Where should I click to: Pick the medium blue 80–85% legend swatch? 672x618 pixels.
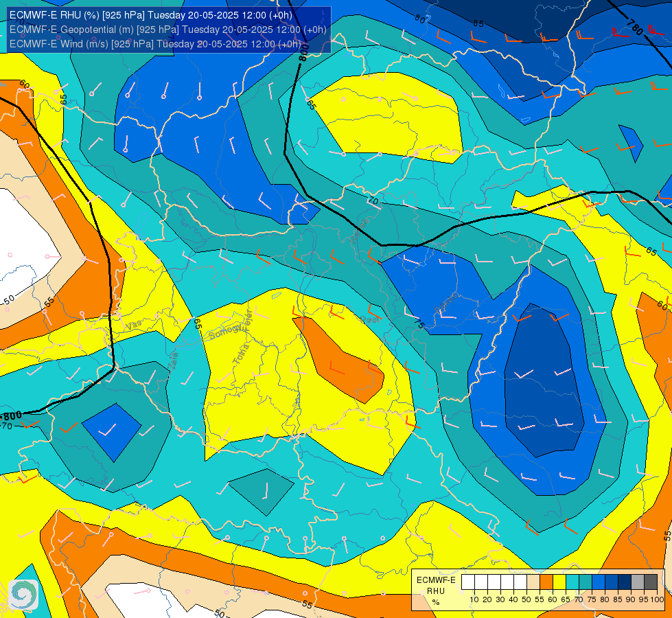click(612, 582)
